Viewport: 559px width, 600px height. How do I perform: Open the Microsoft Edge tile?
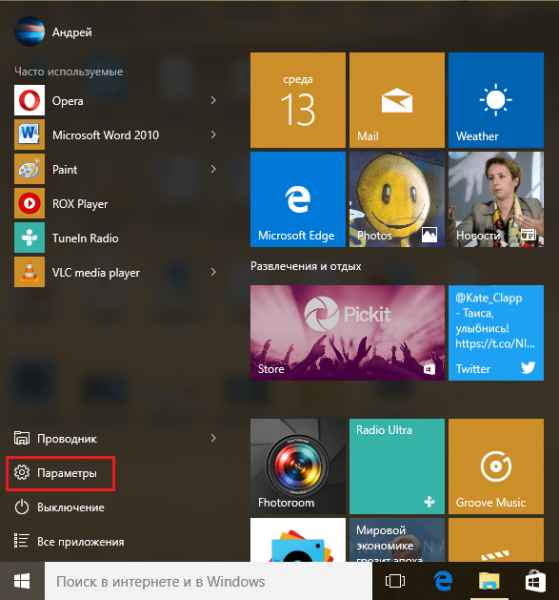click(298, 199)
